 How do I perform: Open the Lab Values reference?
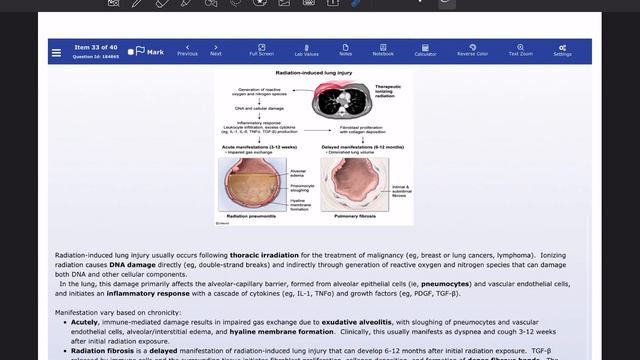tap(307, 51)
